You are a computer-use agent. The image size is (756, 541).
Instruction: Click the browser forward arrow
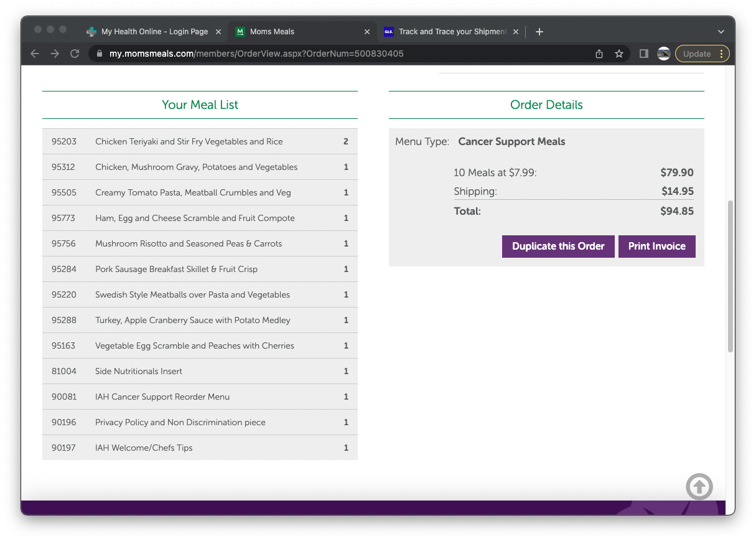pyautogui.click(x=55, y=54)
